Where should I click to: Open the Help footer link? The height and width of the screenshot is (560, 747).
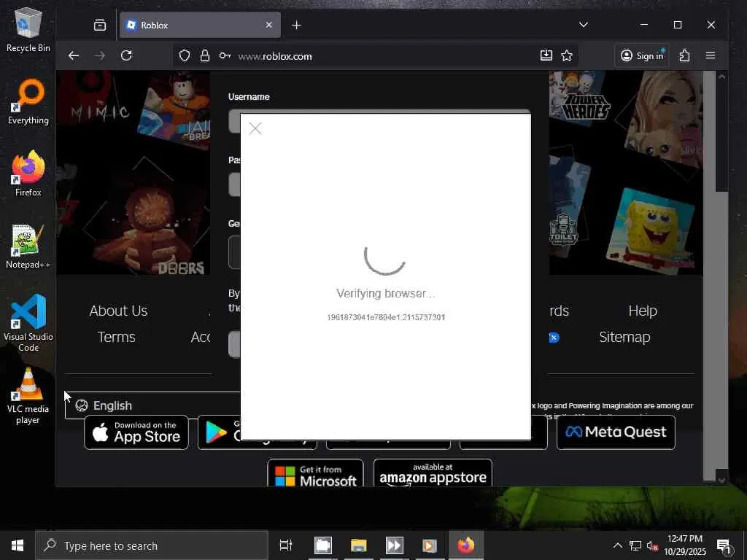[x=643, y=311]
